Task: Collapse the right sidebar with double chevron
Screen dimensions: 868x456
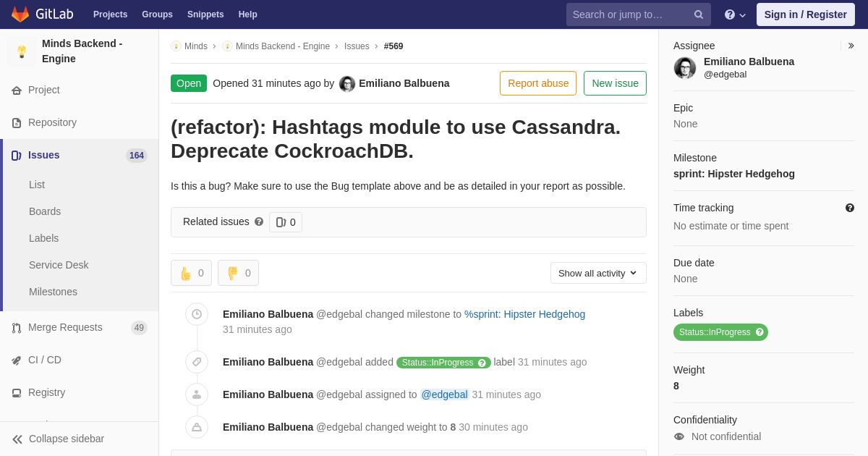Action: click(x=851, y=46)
